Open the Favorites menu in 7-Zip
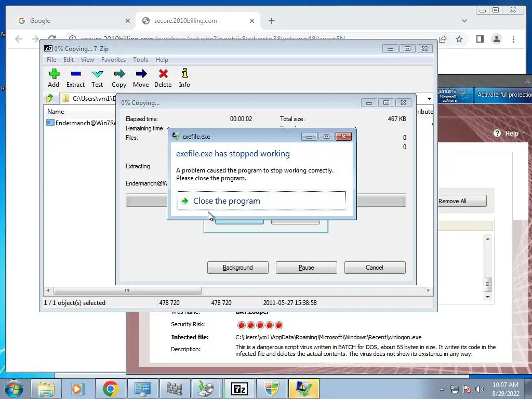Viewport: 532px width, 399px height. click(113, 60)
